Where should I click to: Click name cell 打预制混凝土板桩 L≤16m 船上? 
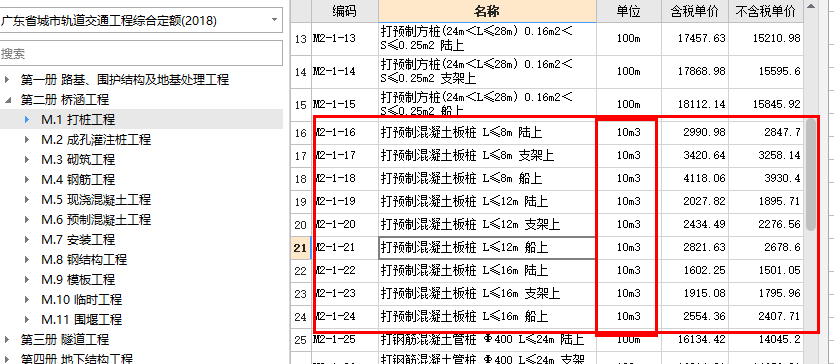point(487,317)
